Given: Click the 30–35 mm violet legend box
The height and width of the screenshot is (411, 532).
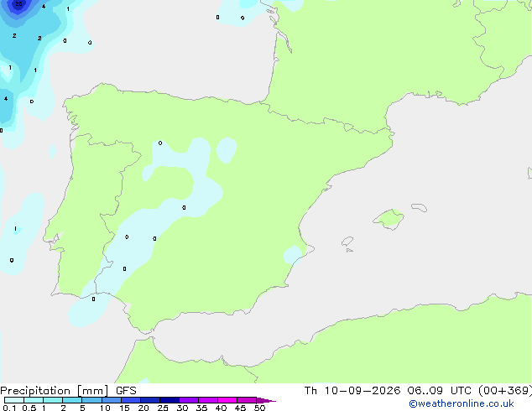Looking at the screenshot, I should [x=189, y=400].
